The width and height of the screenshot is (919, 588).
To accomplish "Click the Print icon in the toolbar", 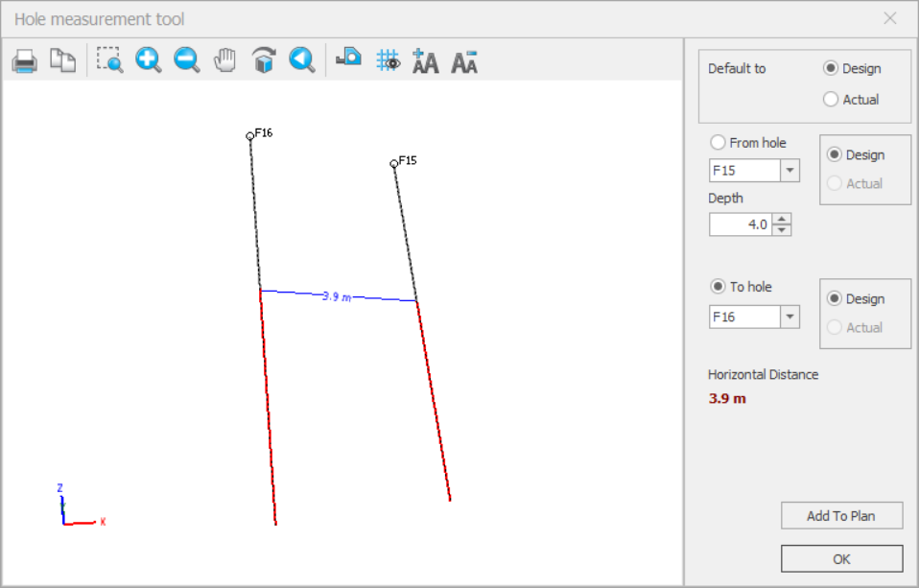I will (x=24, y=60).
